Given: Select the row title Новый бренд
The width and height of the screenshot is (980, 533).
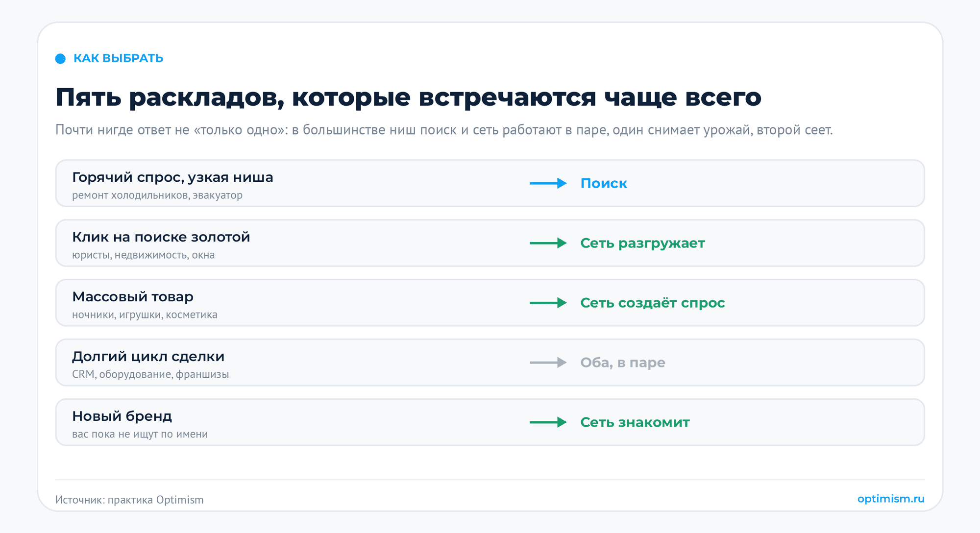Looking at the screenshot, I should tap(122, 416).
